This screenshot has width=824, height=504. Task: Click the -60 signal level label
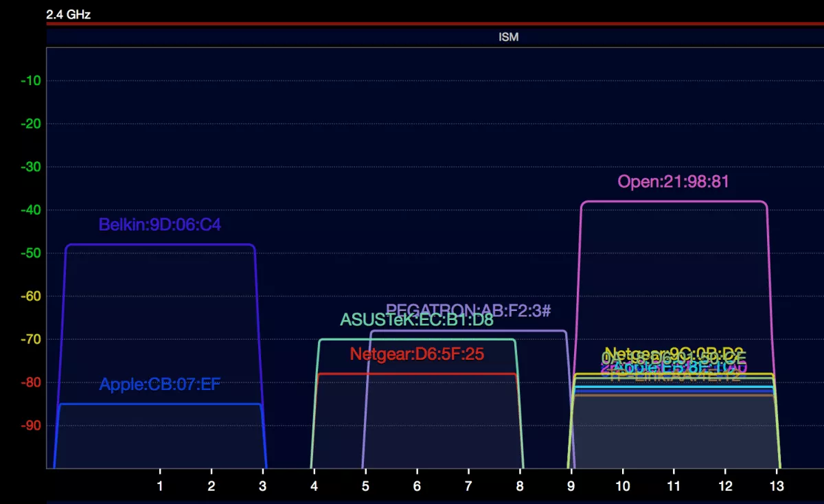click(32, 296)
